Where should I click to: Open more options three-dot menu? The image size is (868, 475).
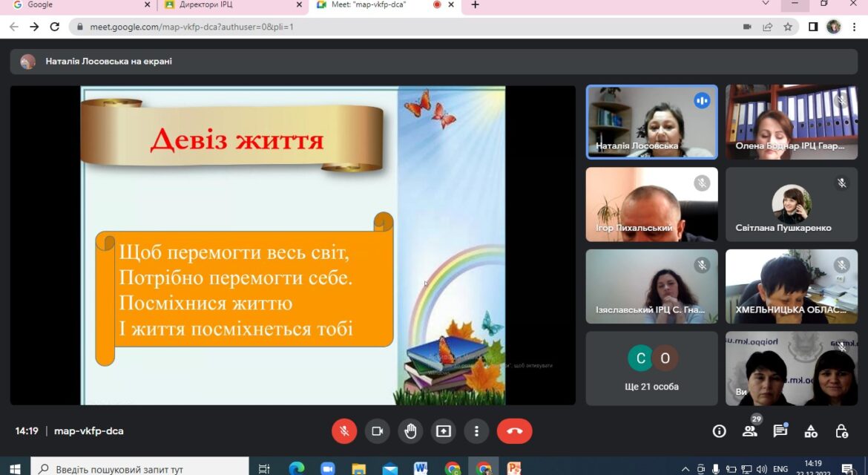(x=476, y=431)
